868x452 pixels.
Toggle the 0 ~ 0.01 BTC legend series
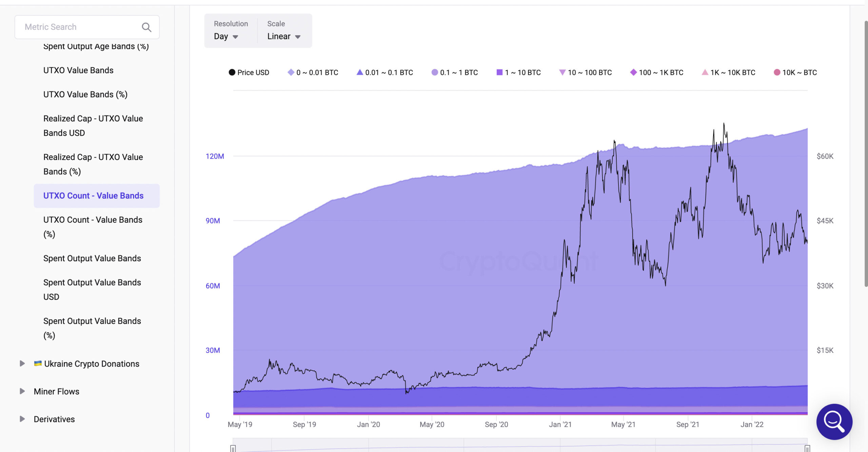pos(313,73)
